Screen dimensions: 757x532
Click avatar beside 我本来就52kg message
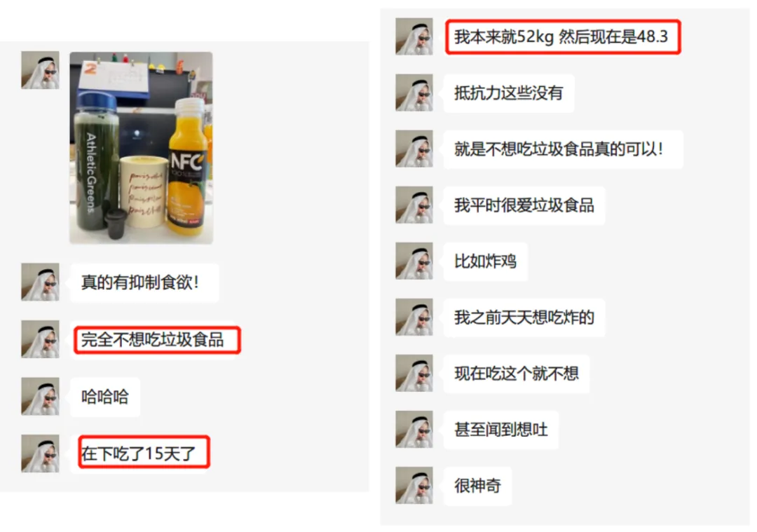[414, 36]
